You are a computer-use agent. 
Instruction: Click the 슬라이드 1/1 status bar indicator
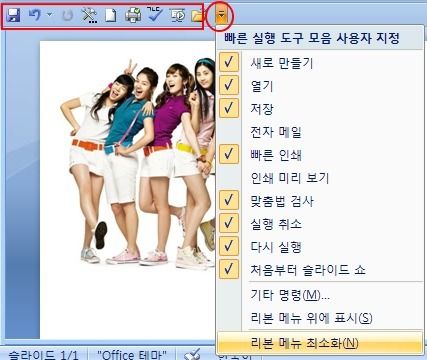[x=43, y=355]
